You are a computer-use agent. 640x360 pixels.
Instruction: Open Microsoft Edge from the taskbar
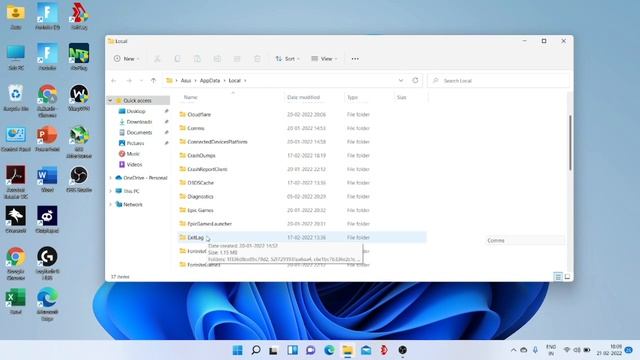(x=329, y=350)
